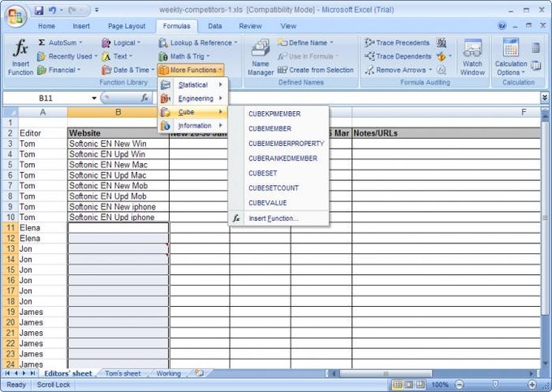Save the workbook with floppy icon
Screen dimensions: 552x392
click(x=39, y=11)
